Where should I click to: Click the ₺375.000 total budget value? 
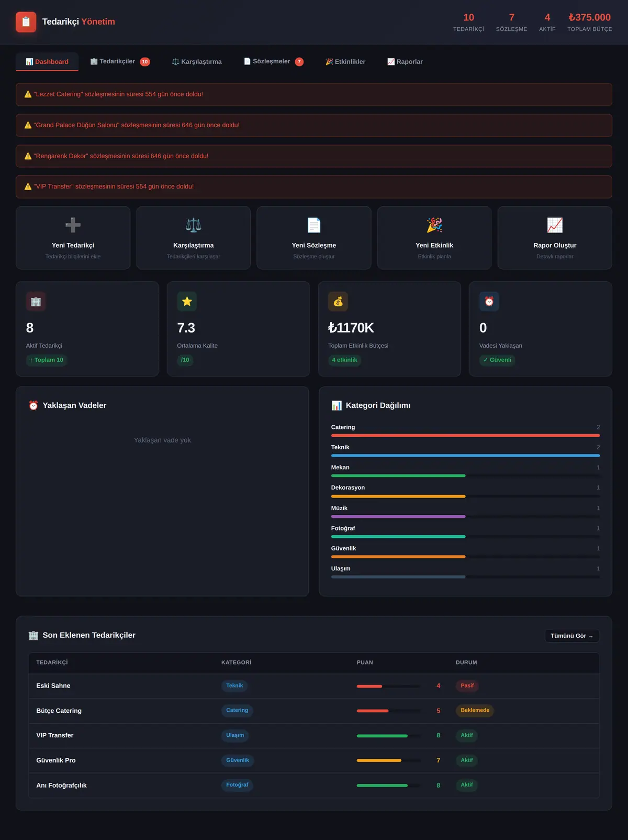pyautogui.click(x=590, y=17)
